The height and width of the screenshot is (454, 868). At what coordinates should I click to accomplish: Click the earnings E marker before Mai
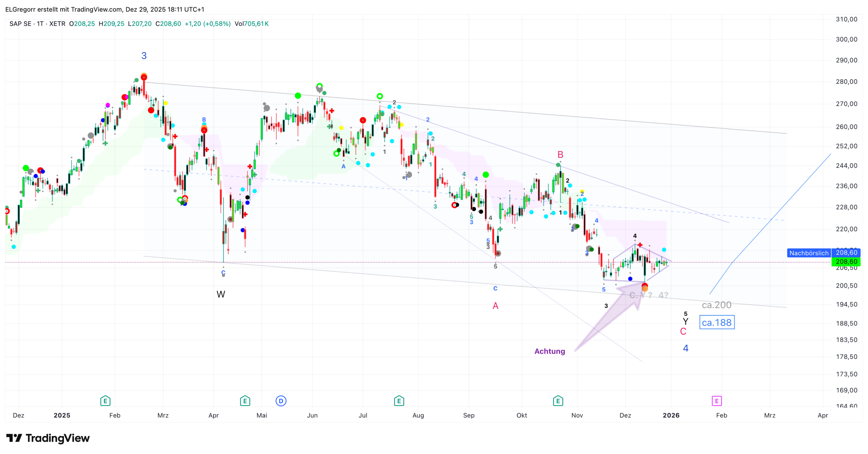coord(245,401)
